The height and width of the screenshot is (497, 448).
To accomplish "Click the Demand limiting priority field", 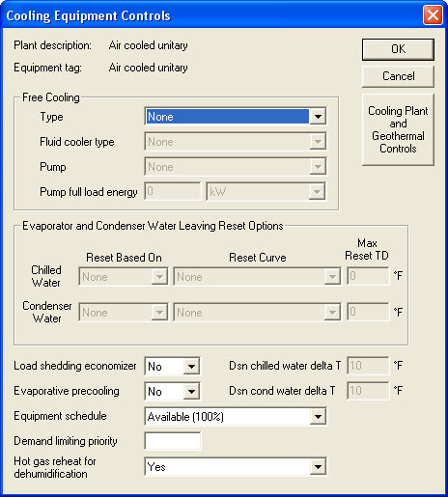I will 173,441.
